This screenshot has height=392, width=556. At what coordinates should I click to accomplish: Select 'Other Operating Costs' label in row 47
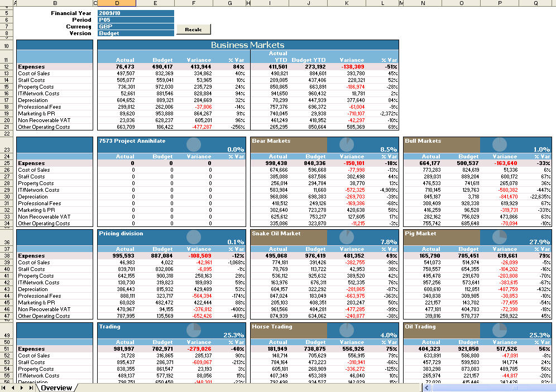pyautogui.click(x=44, y=316)
